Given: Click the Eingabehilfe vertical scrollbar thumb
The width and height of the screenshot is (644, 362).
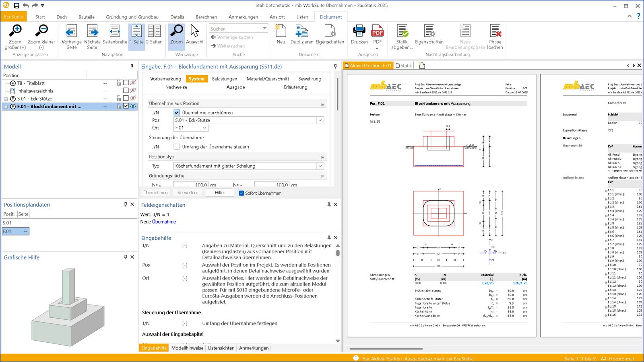Looking at the screenshot, I should coord(338,253).
